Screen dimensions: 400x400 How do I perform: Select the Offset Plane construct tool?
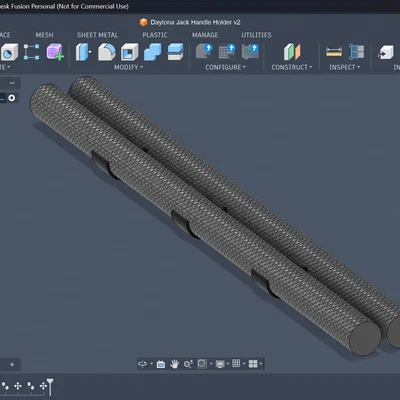[292, 52]
